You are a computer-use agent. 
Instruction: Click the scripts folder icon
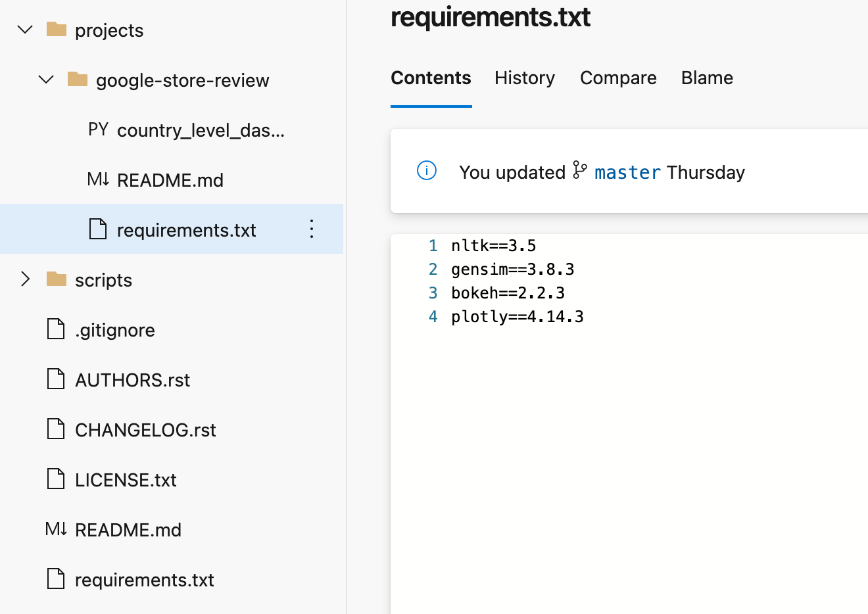click(x=57, y=279)
